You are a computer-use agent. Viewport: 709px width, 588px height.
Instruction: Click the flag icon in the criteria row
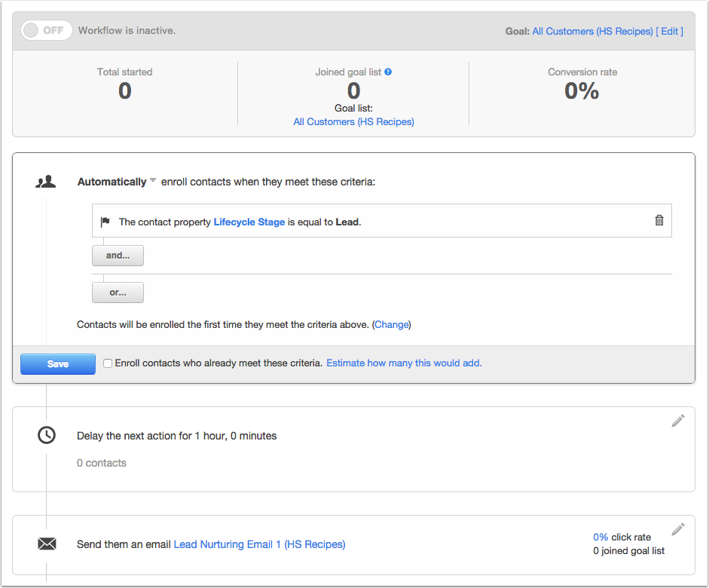(105, 222)
